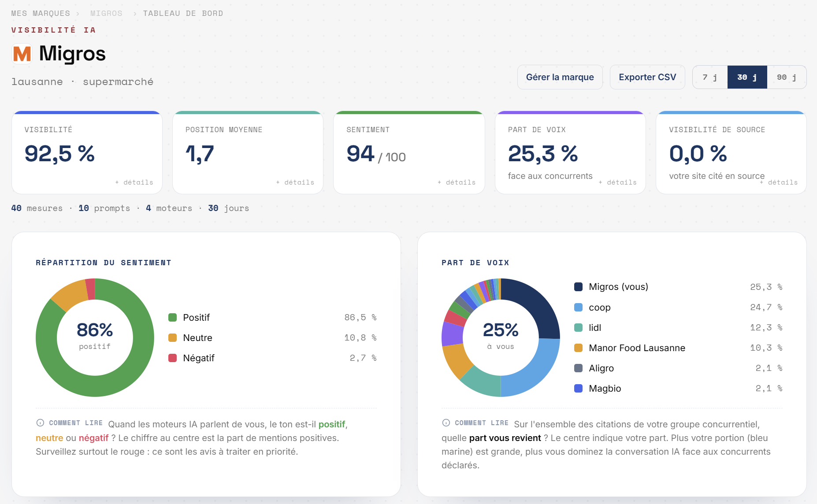Click TABLEAU DE BORD breadcrumb
Screen dimensions: 817x504
(183, 13)
